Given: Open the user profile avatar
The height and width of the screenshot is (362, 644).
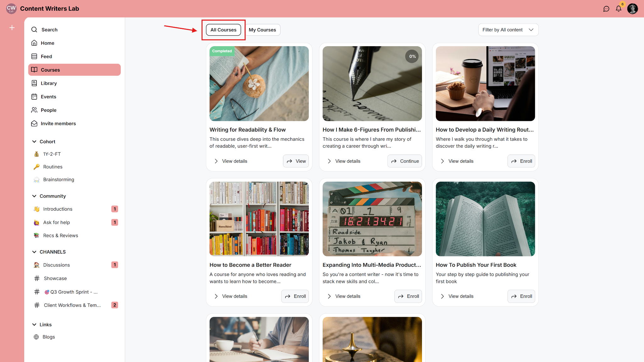Looking at the screenshot, I should tap(632, 9).
